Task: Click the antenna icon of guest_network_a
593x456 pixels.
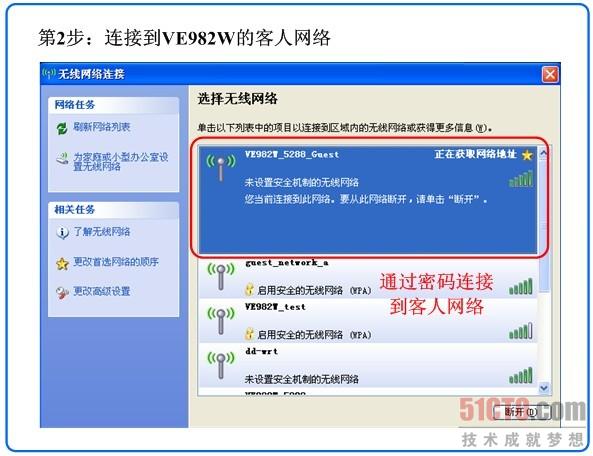Action: 221,276
